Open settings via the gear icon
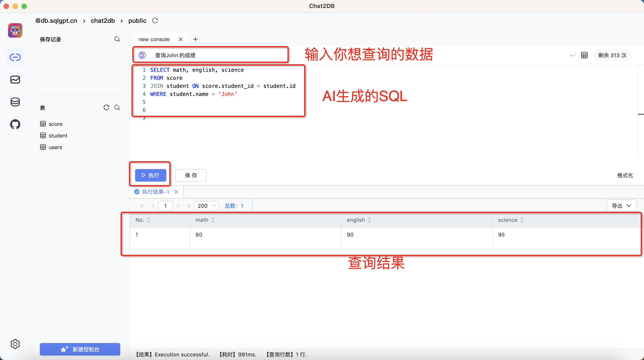 click(15, 344)
